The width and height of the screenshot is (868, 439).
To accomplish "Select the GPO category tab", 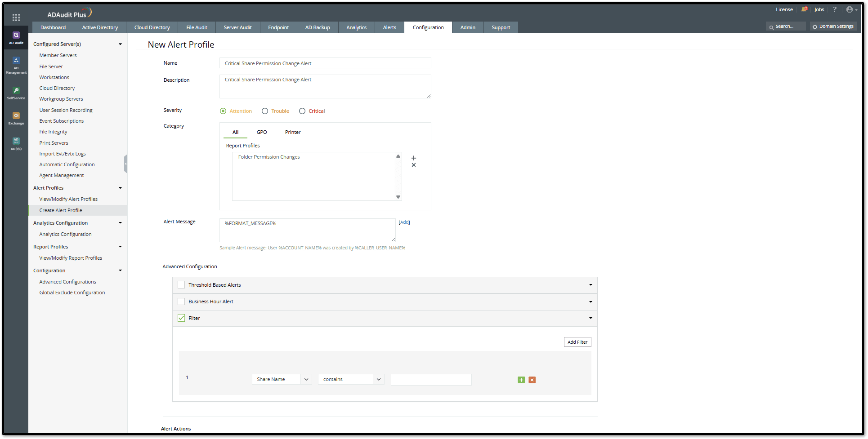I will click(262, 132).
